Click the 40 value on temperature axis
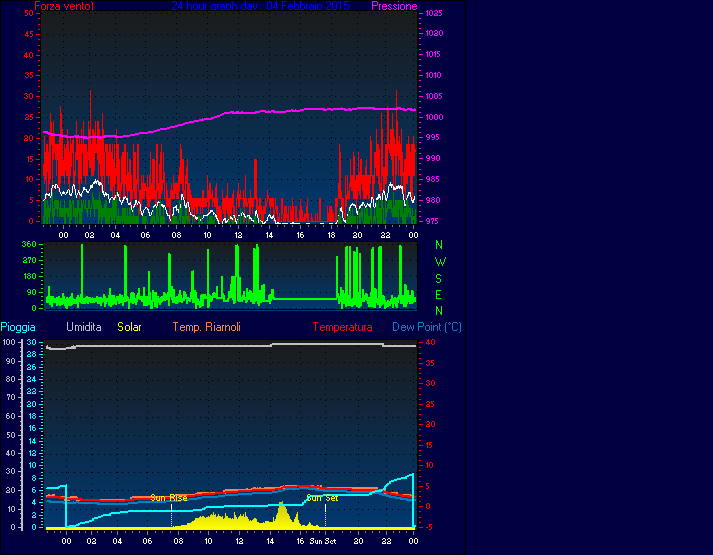Screen dimensions: 713x555 click(431, 343)
